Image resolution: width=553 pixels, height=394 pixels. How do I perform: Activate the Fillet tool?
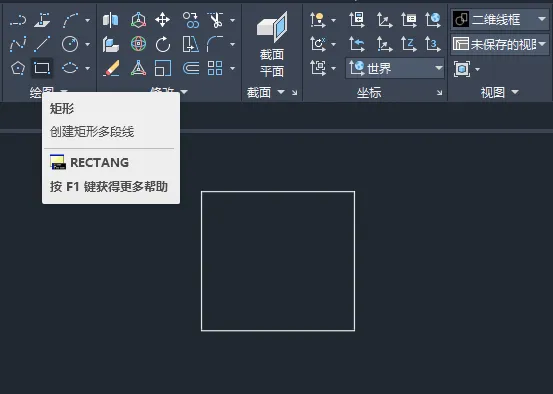click(x=215, y=44)
